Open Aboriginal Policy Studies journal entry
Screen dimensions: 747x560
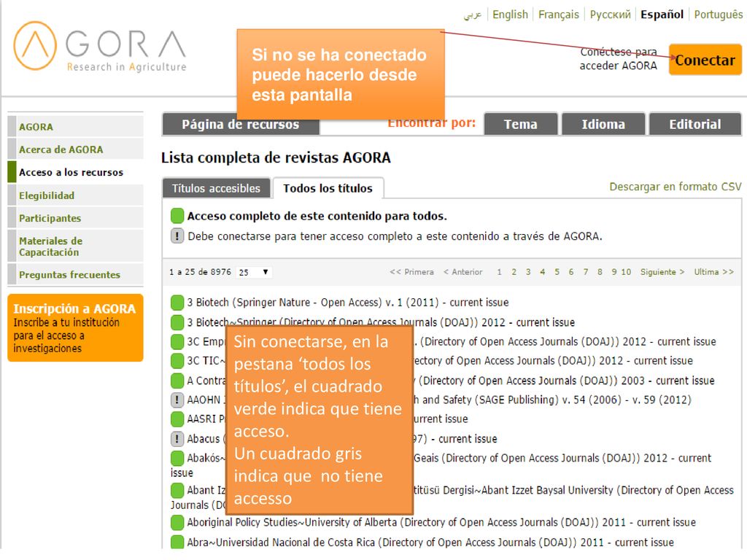[x=441, y=522]
